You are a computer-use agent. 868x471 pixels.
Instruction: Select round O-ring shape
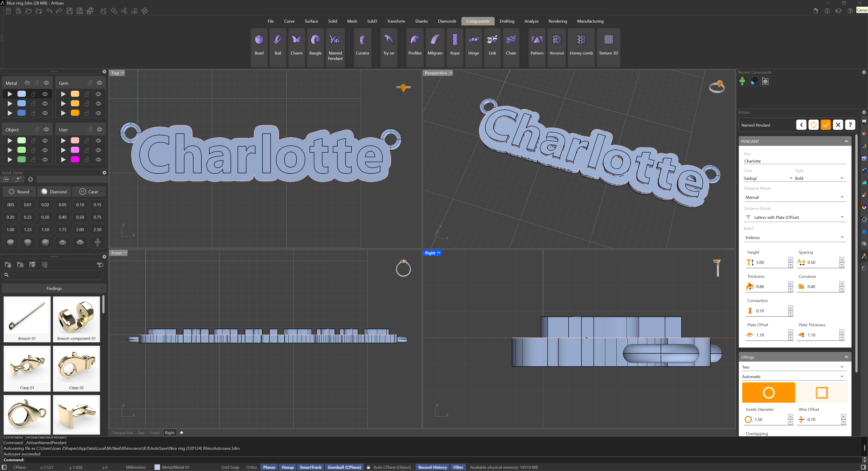point(769,393)
